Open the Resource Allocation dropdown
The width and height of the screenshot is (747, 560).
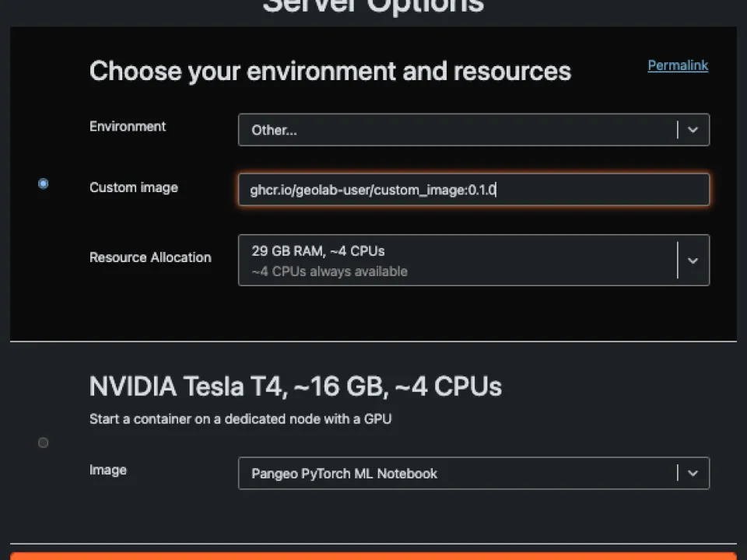tap(474, 260)
